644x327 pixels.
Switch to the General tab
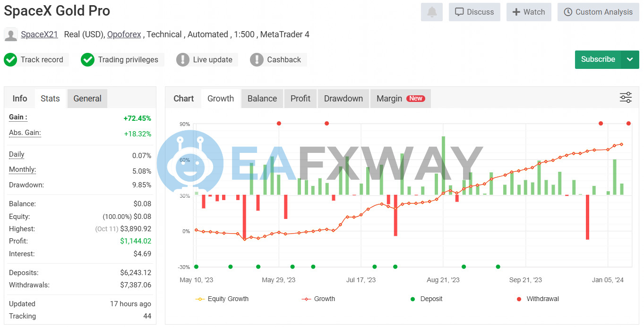coord(87,99)
